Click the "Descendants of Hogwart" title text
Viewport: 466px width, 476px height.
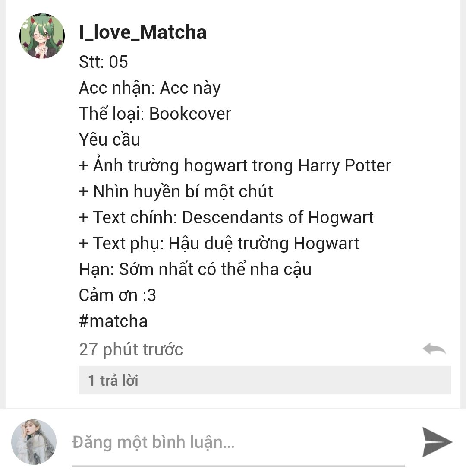click(278, 217)
